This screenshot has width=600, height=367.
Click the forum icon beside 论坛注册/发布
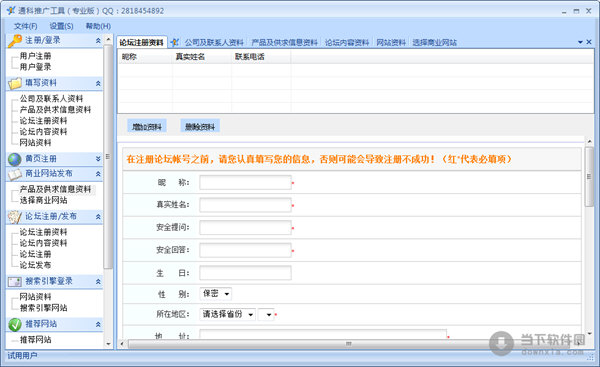coord(15,217)
